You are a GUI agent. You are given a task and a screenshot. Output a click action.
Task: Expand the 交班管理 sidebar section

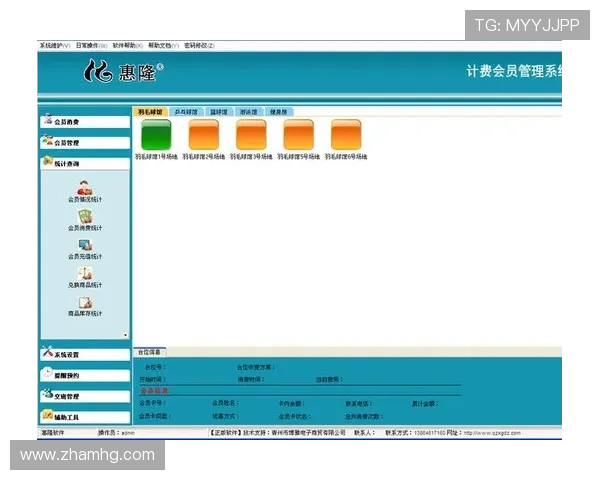click(x=85, y=396)
